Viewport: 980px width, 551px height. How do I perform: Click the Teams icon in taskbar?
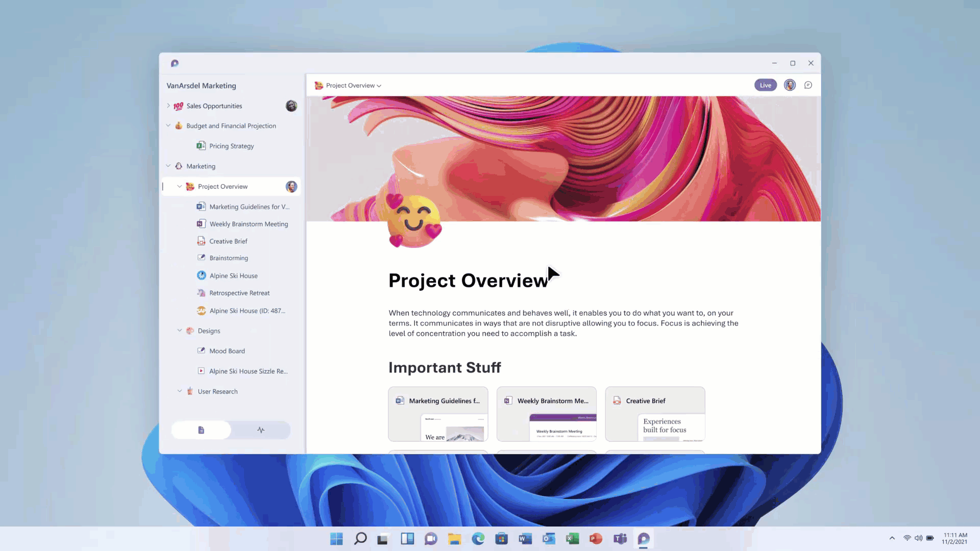click(x=619, y=538)
